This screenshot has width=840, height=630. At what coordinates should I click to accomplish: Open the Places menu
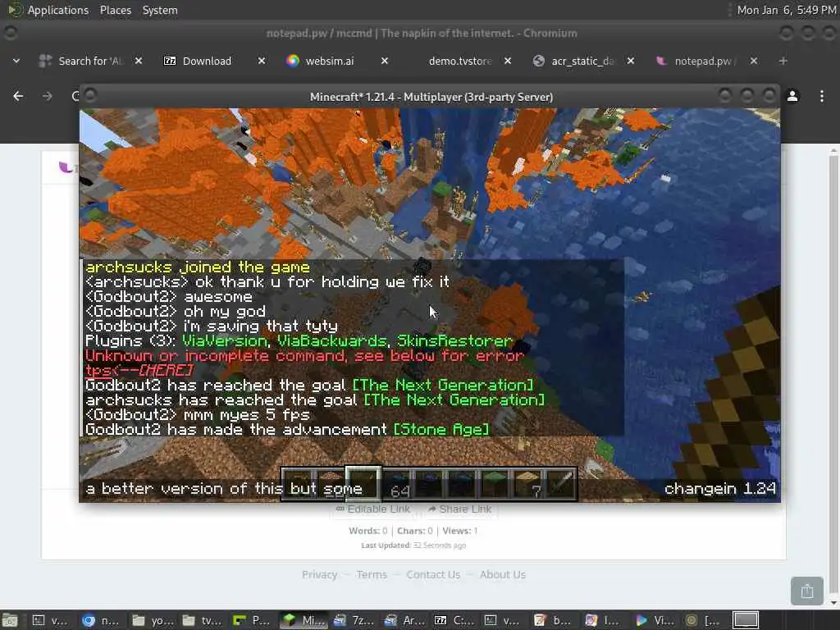tap(116, 10)
